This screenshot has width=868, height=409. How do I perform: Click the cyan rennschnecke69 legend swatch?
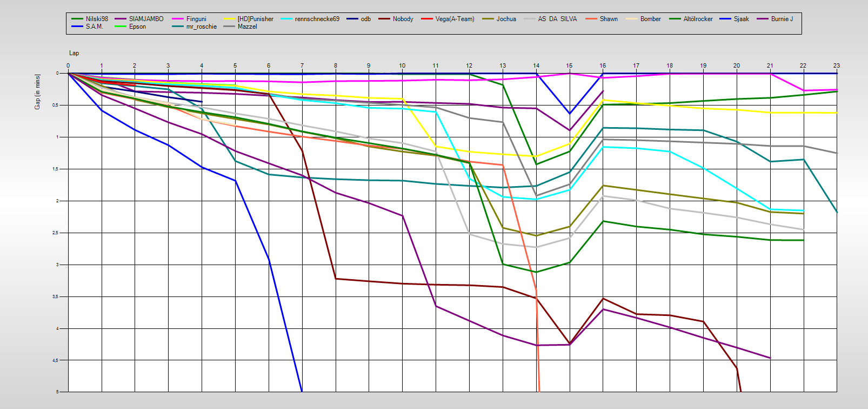pyautogui.click(x=286, y=19)
